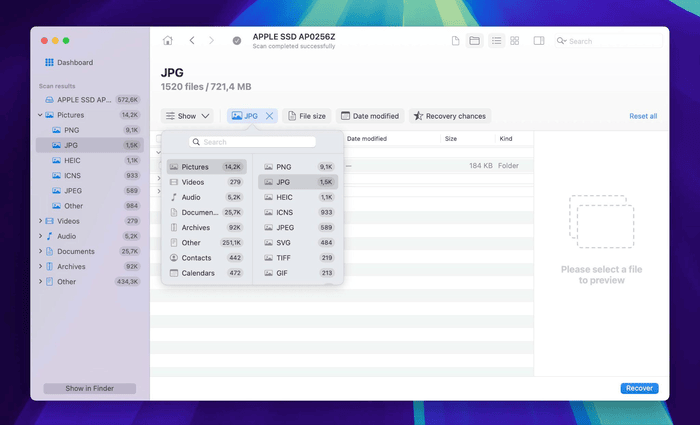700x425 pixels.
Task: Pick JPEG in the popup format list
Action: pyautogui.click(x=298, y=228)
